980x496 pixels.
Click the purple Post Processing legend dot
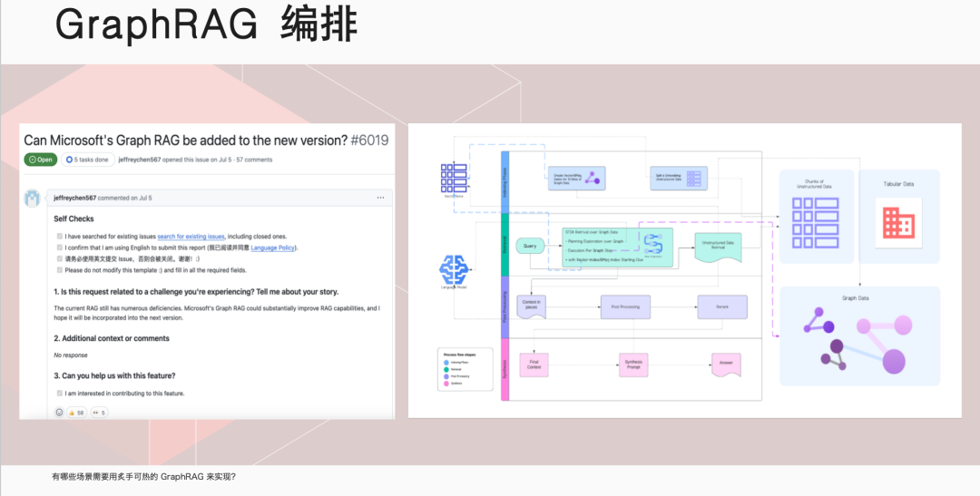[446, 376]
